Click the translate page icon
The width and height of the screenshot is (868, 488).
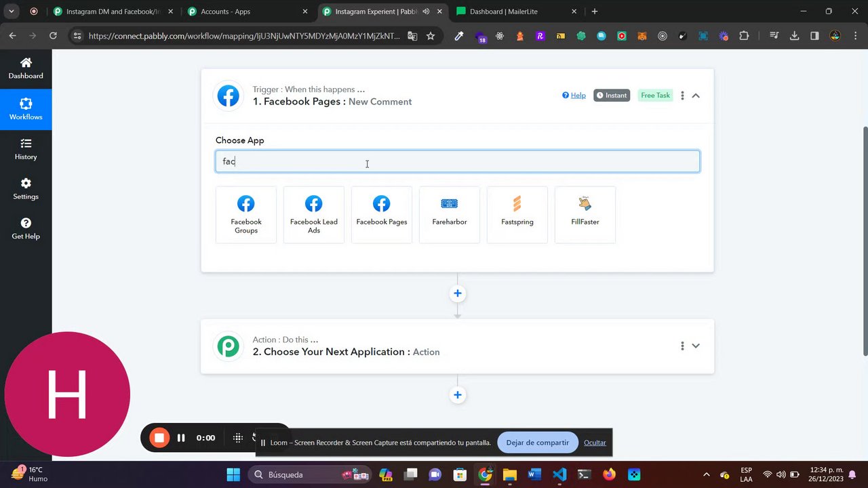click(x=412, y=36)
